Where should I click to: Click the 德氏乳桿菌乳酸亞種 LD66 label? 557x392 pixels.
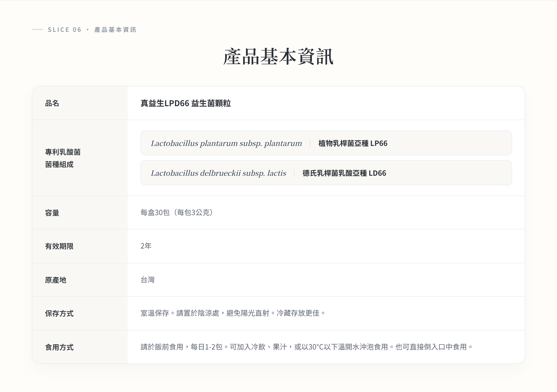tap(344, 173)
